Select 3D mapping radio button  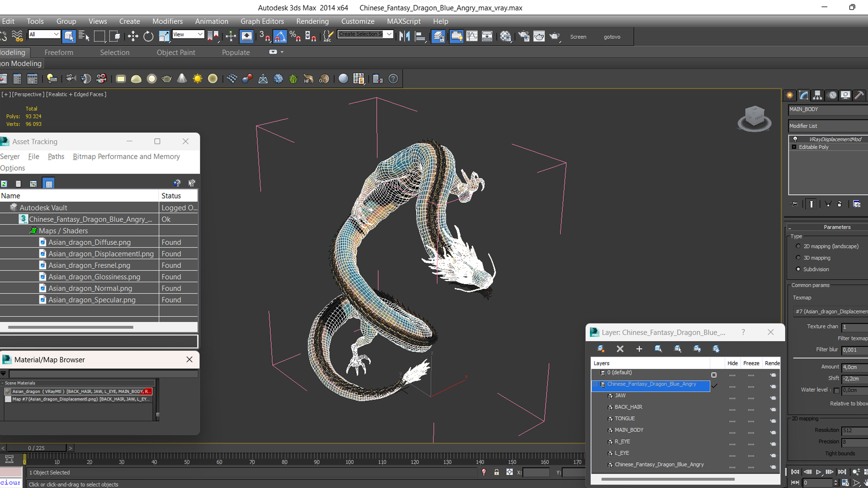click(x=798, y=258)
